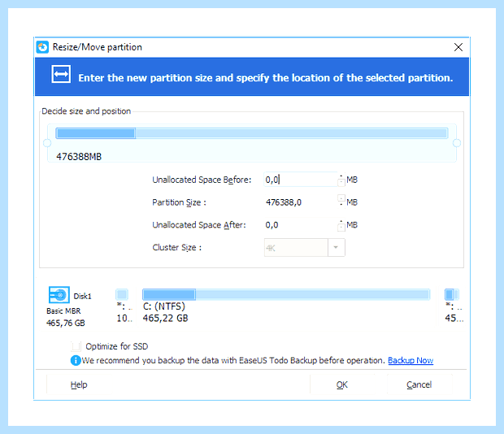Viewport: 504px width, 434px height.
Task: Decrease Unallocated Space After with down arrow
Action: click(x=341, y=228)
